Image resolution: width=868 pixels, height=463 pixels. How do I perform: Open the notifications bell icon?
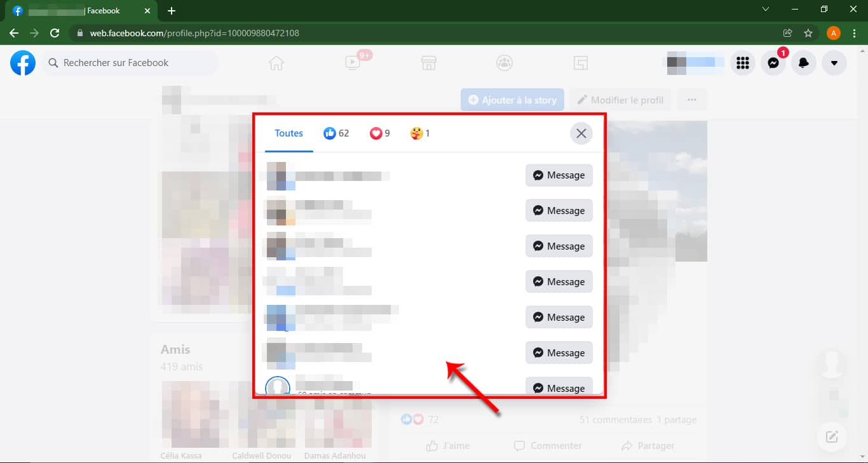point(804,63)
